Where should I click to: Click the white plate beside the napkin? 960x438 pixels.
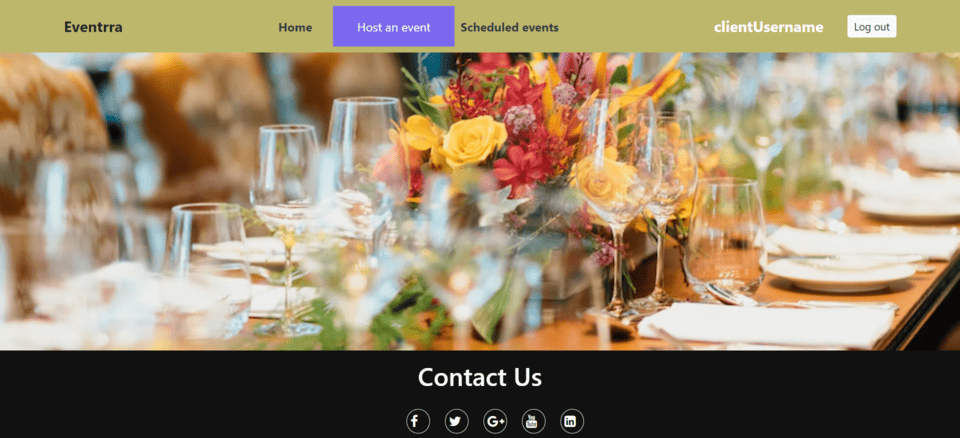click(x=840, y=274)
